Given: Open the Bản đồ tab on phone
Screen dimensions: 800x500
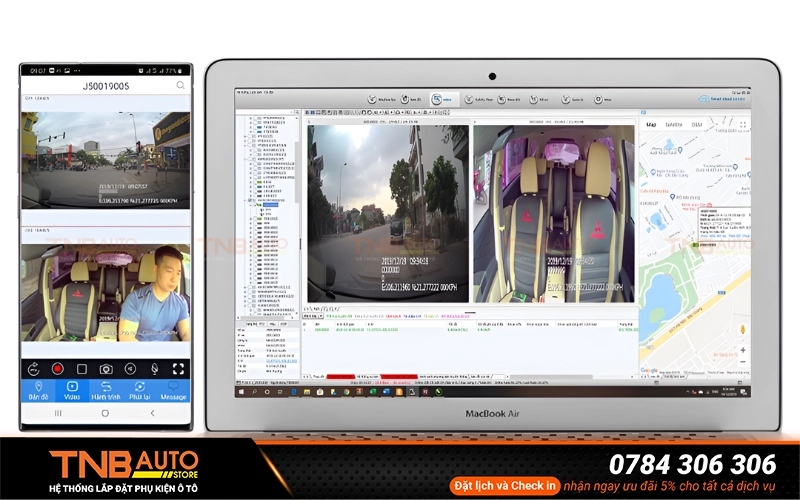Looking at the screenshot, I should coord(38,390).
